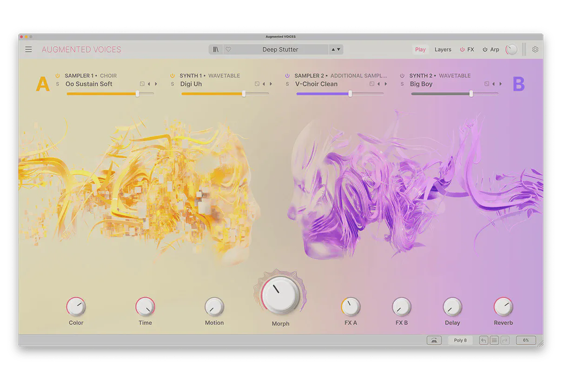
Task: Open the history list icon in the status bar
Action: point(494,340)
